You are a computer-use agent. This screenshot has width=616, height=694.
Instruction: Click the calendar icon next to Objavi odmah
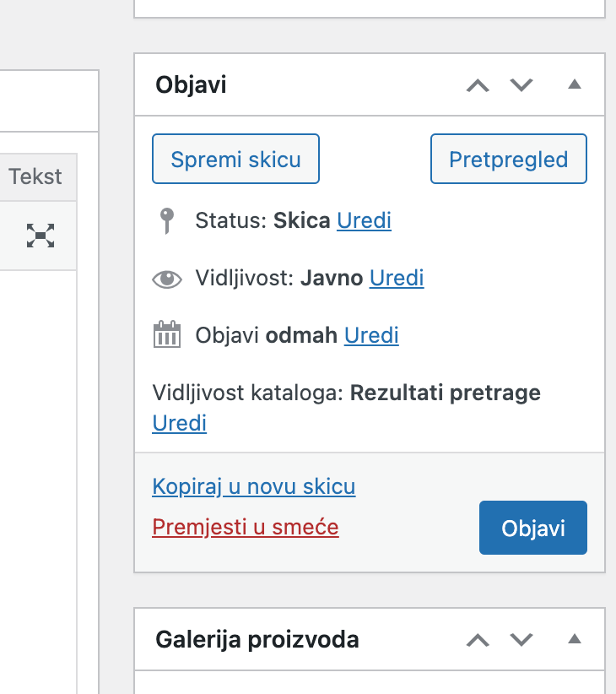point(167,333)
